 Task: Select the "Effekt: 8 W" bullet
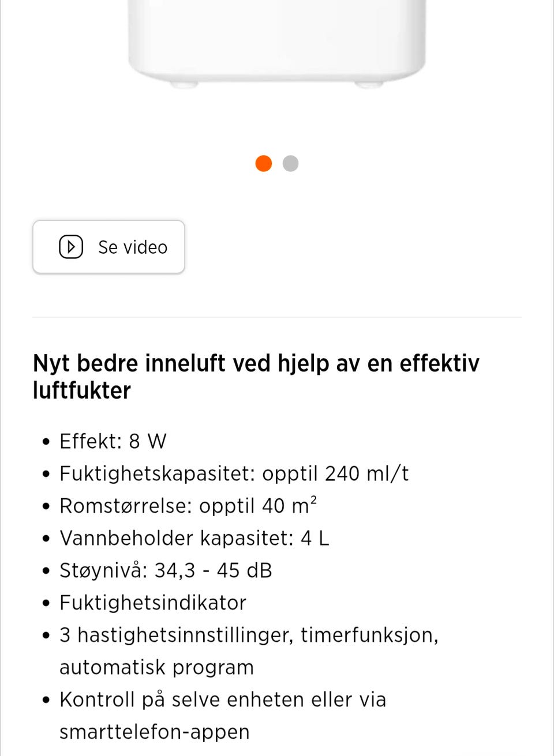coord(113,441)
